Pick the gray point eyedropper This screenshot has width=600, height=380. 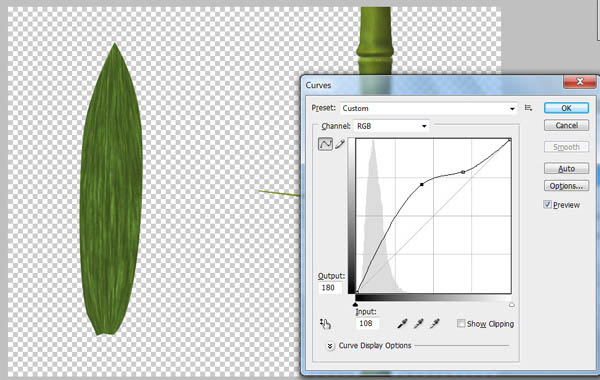click(419, 324)
